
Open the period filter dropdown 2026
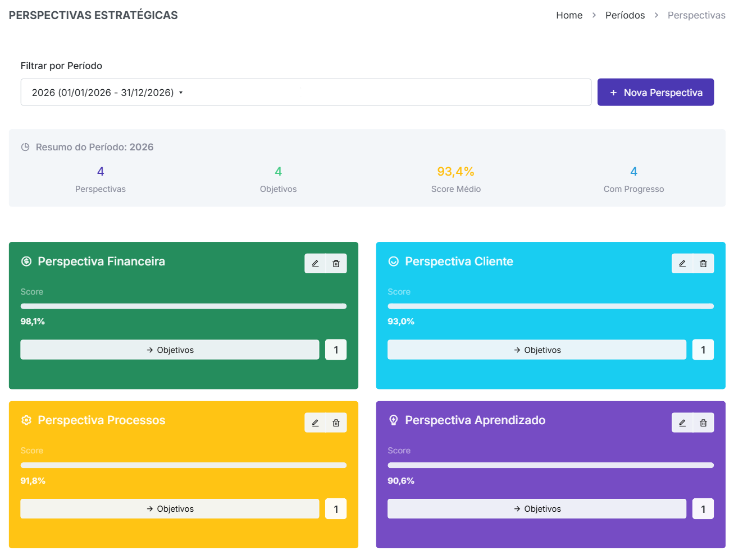click(306, 92)
